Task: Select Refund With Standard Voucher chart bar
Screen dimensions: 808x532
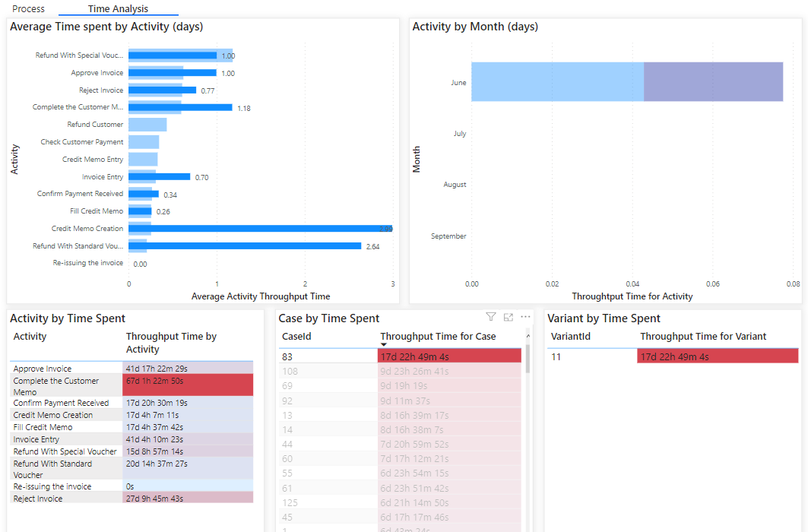Action: click(x=243, y=245)
